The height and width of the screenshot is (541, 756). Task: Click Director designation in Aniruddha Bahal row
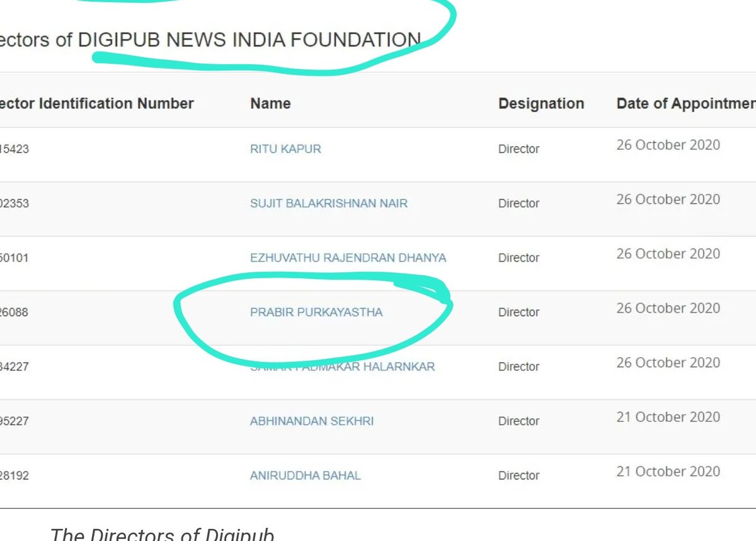[x=519, y=476]
